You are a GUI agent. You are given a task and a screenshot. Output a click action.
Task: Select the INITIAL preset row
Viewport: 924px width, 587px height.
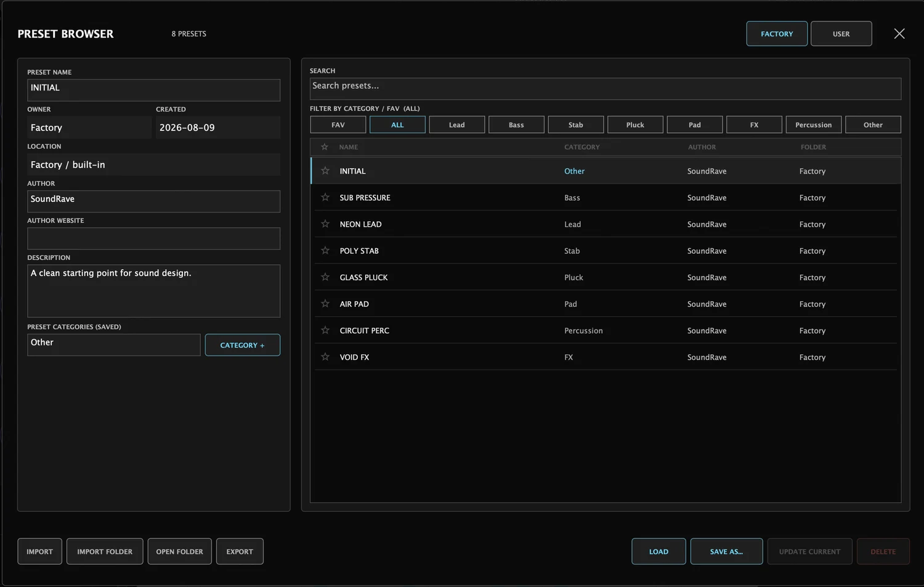(606, 171)
